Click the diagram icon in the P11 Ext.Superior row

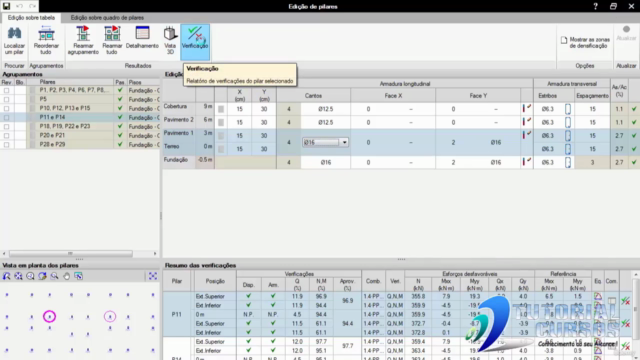(598, 296)
